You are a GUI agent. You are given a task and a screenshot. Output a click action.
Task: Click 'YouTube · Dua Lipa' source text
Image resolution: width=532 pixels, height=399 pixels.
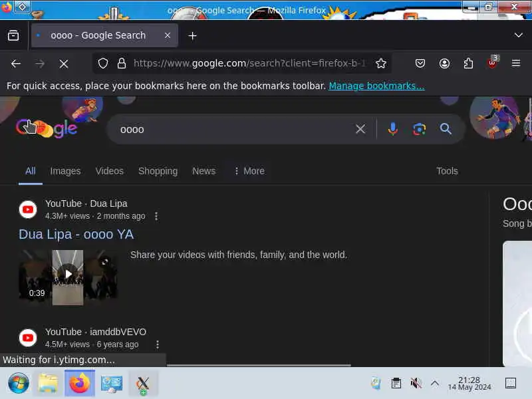86,203
